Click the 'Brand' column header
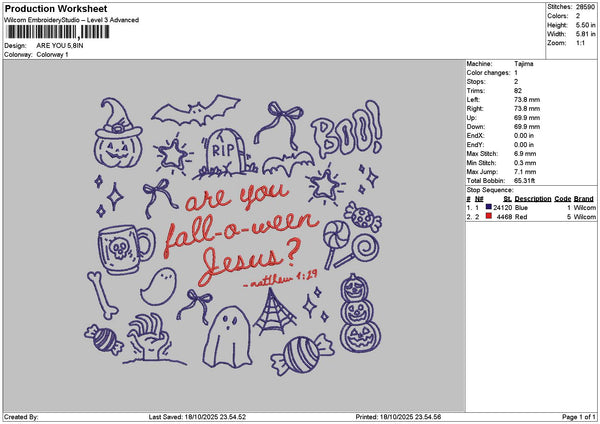This screenshot has height=424, width=600. click(584, 199)
